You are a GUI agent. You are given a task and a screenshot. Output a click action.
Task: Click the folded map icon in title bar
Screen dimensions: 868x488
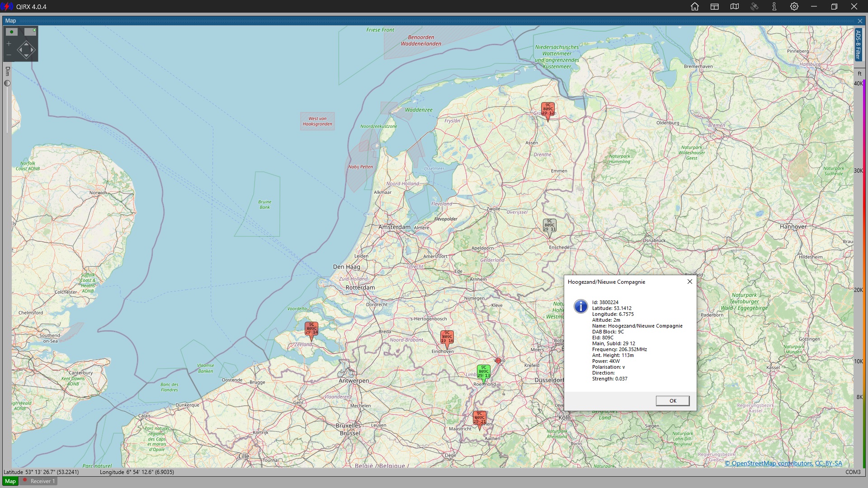point(735,7)
